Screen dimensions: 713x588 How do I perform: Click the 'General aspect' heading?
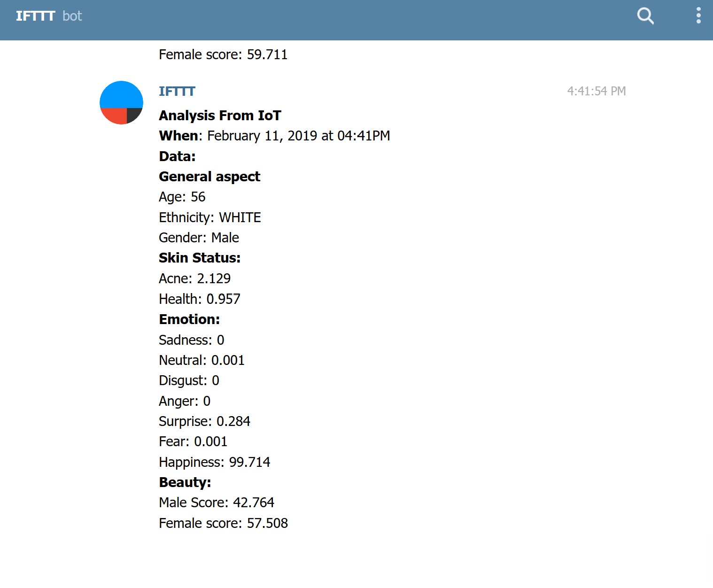point(209,177)
